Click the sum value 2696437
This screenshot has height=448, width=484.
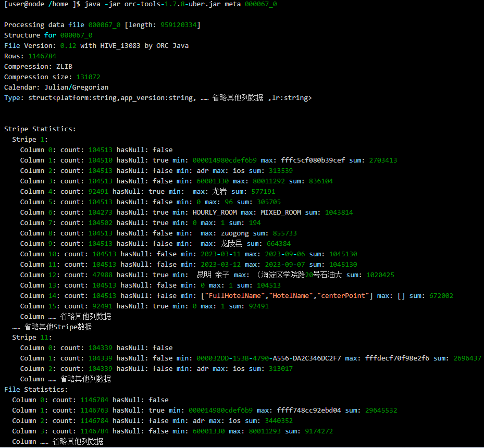(x=467, y=358)
